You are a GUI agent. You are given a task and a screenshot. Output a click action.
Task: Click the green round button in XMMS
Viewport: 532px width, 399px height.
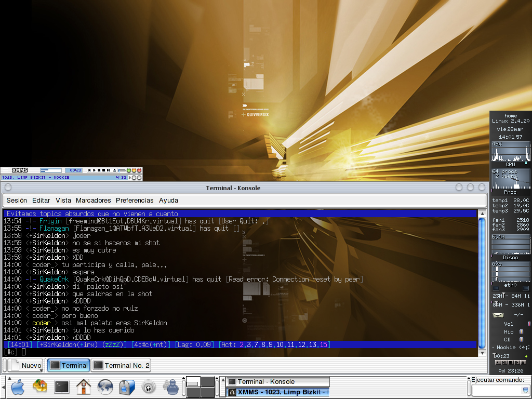point(129,170)
